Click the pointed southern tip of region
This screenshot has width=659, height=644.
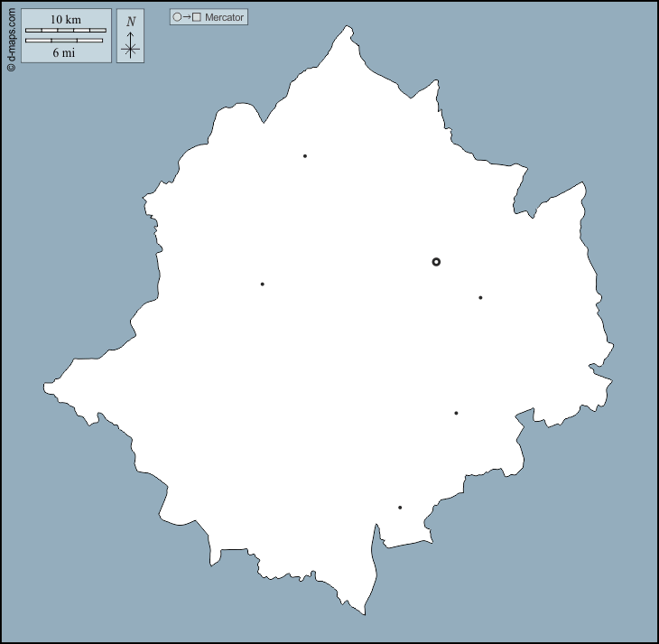point(364,613)
